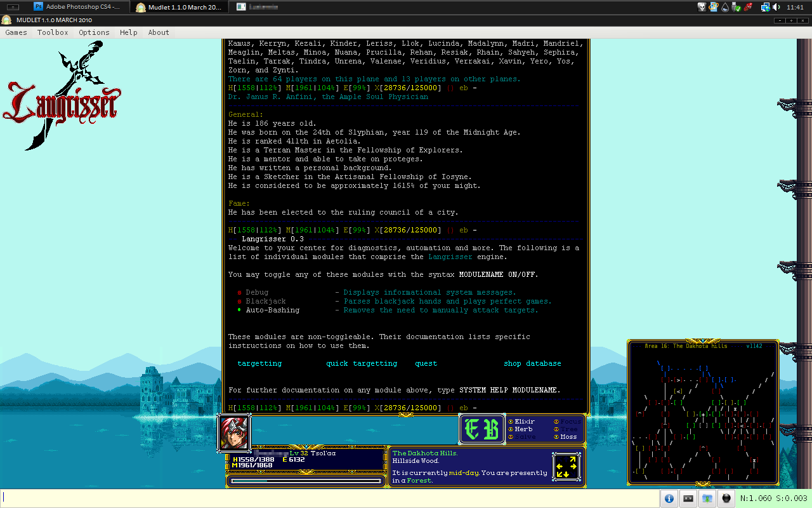
Task: Click the 'shop database' module link
Action: coord(532,363)
